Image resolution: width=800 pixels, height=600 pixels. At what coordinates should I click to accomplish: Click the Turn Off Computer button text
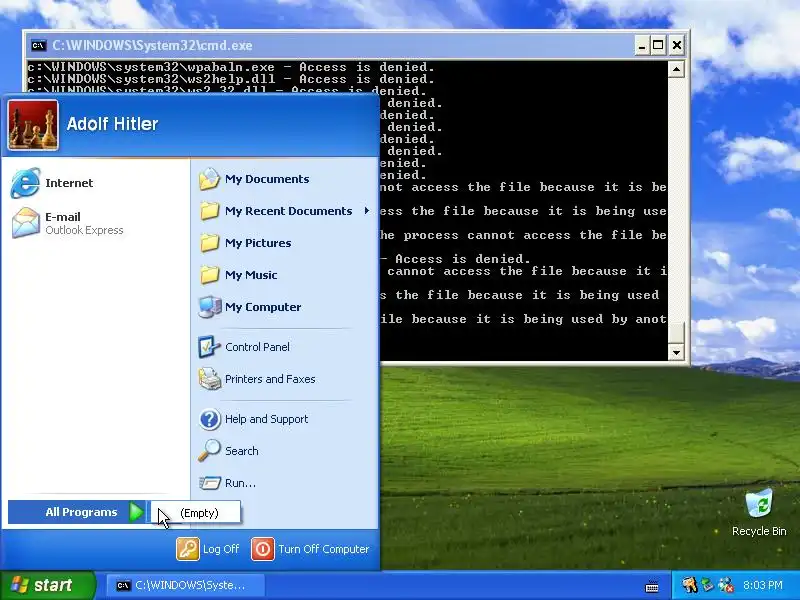point(323,549)
